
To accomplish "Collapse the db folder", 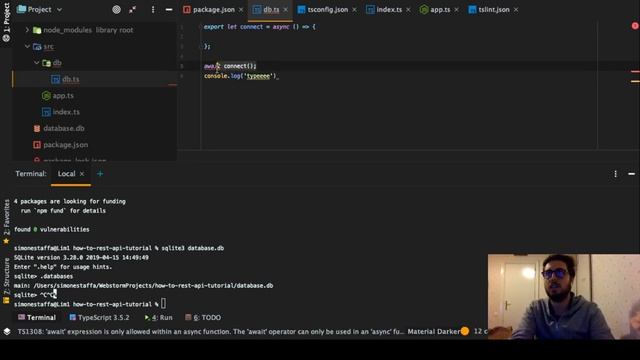I will [37, 63].
